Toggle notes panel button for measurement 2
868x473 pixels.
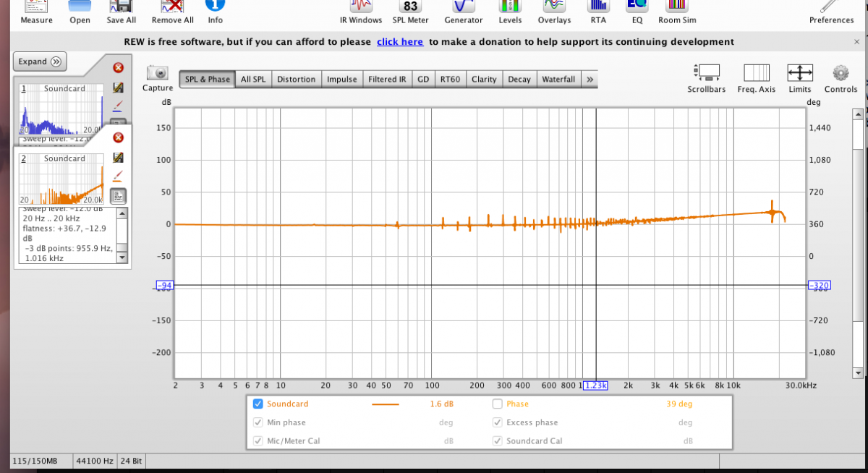pos(119,195)
